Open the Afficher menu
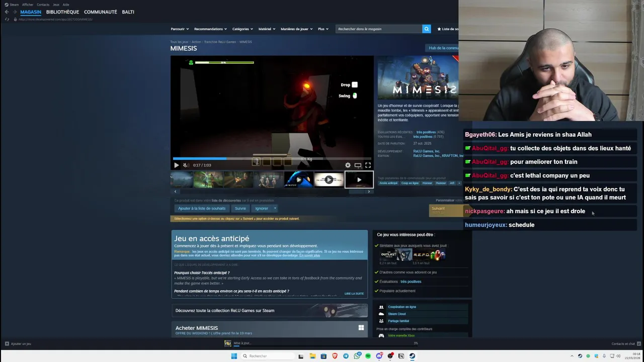Viewport: 644px width, 362px height. (x=28, y=5)
